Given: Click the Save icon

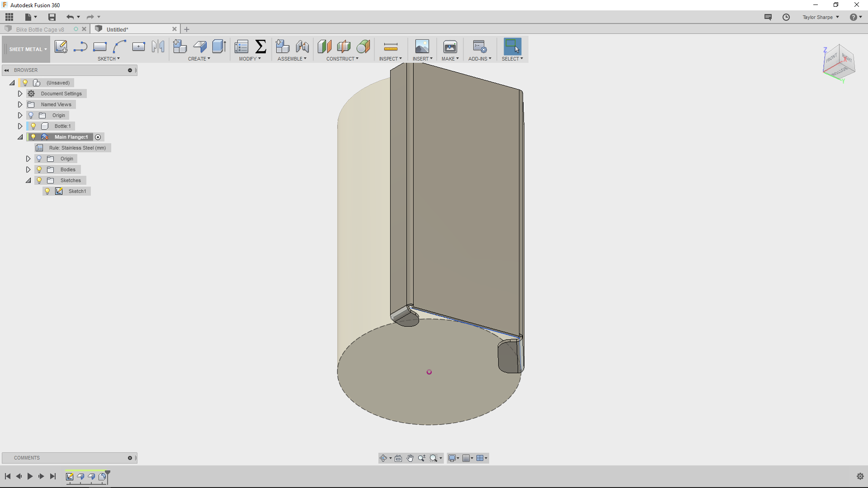Looking at the screenshot, I should (52, 17).
